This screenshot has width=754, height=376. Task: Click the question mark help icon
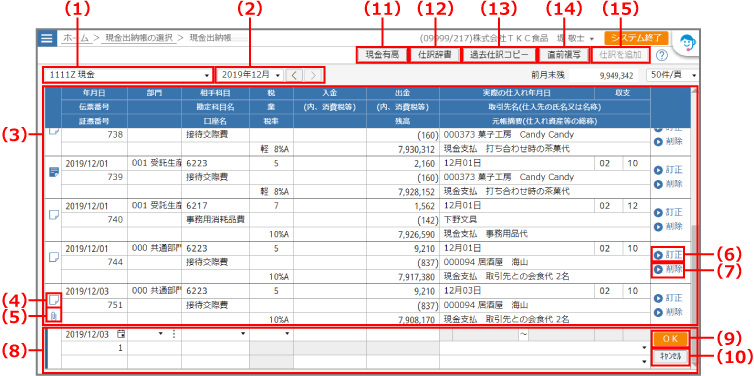662,55
